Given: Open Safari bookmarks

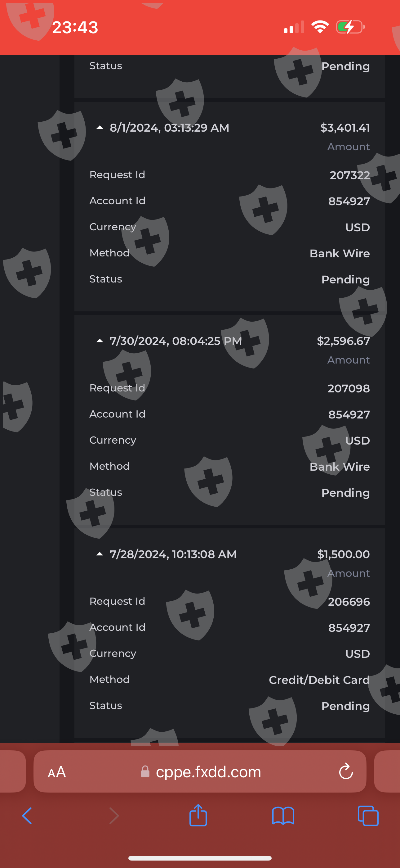Looking at the screenshot, I should (283, 816).
